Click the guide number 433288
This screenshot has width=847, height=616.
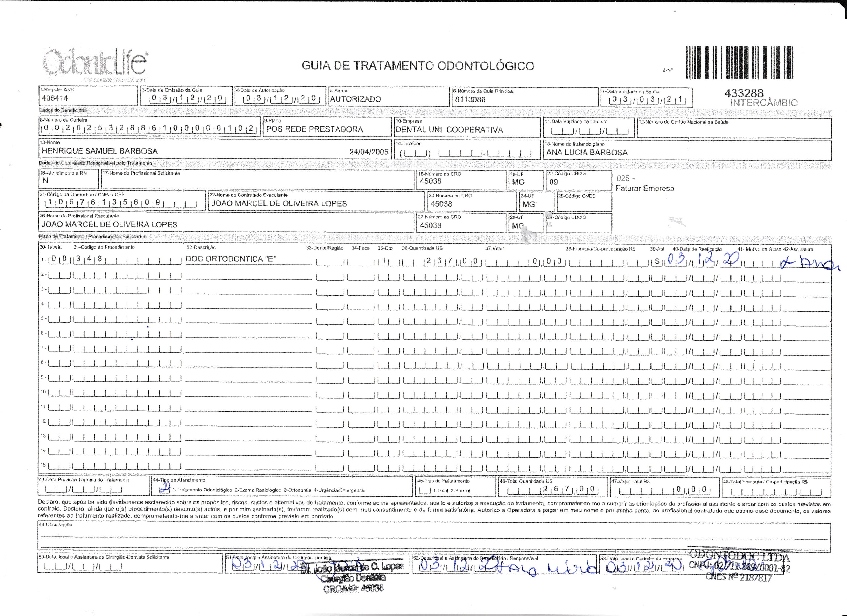(744, 93)
